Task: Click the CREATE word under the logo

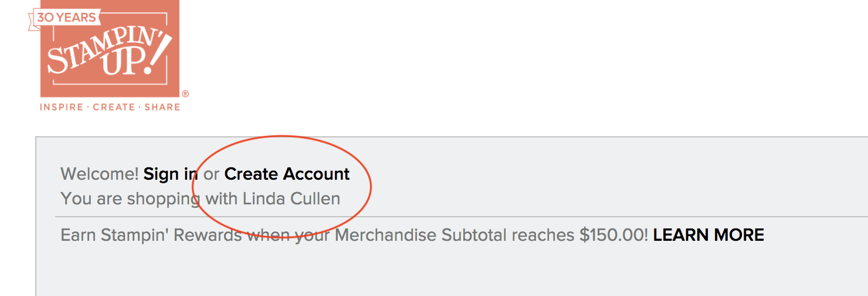Action: [114, 107]
